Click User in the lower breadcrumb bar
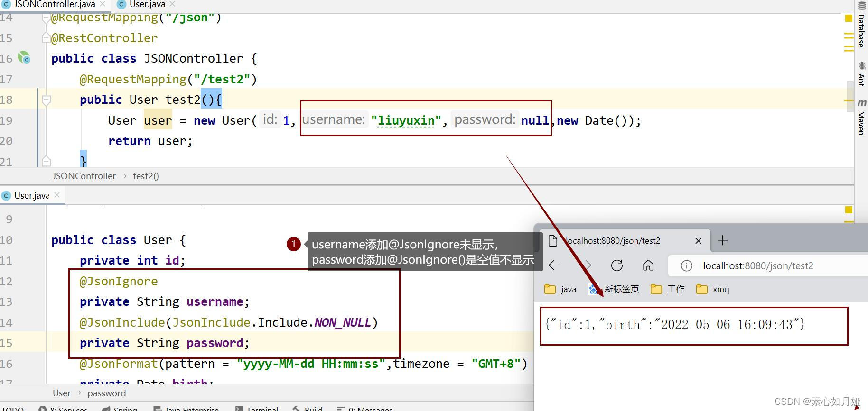Screen dimensions: 868x411 coord(62,393)
